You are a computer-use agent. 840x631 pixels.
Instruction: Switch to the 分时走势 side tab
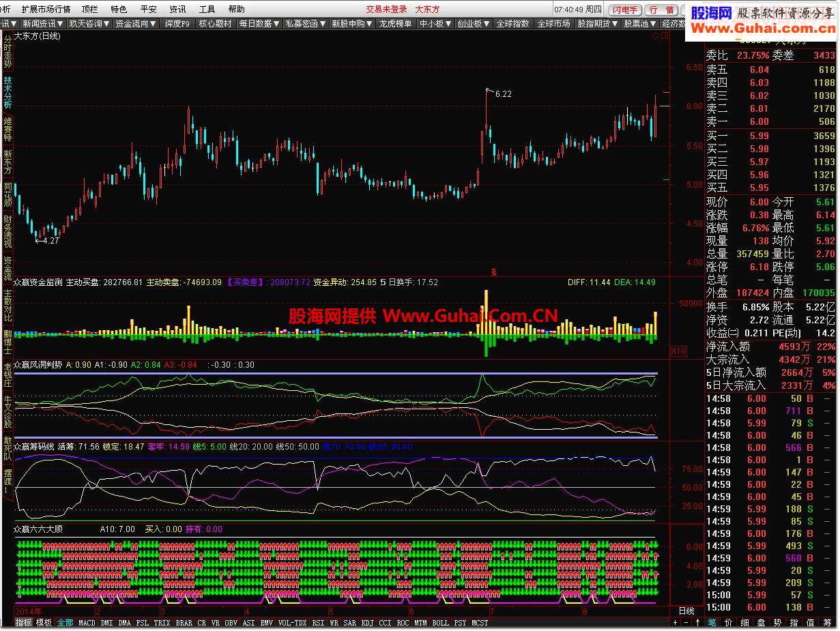pyautogui.click(x=8, y=53)
